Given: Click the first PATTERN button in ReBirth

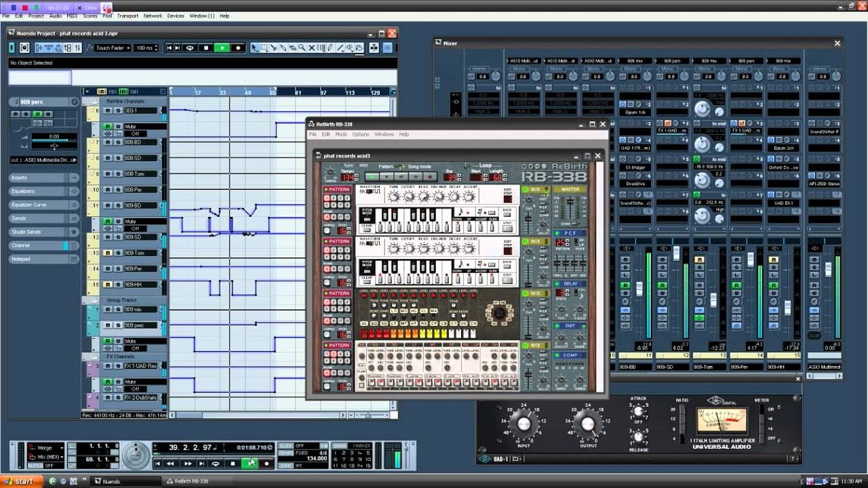Looking at the screenshot, I should [337, 189].
